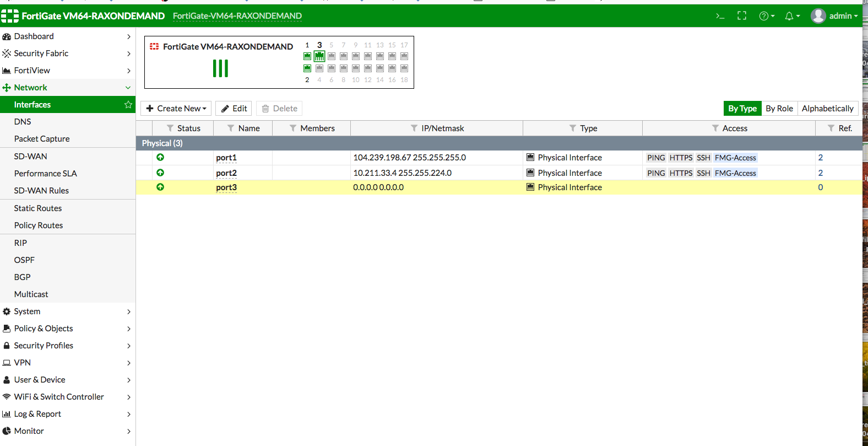Filter the Name column
868x446 pixels.
(231, 128)
